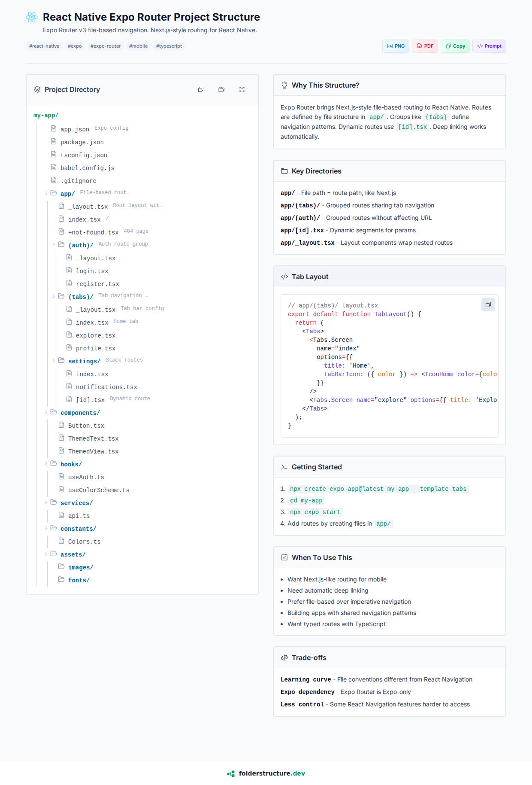Open the Prompt button
The image size is (532, 785).
(489, 46)
